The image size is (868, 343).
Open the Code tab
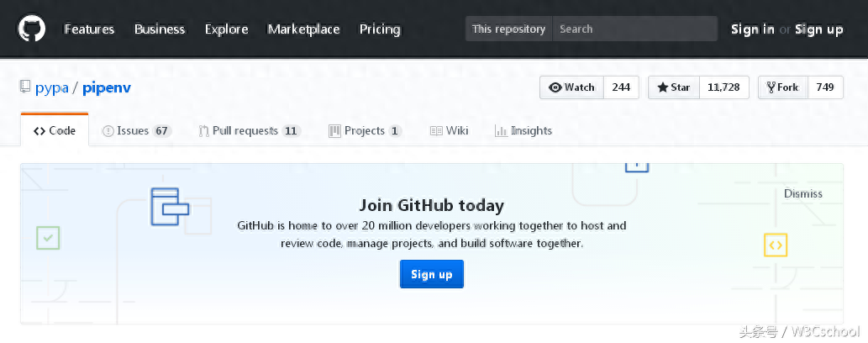pyautogui.click(x=55, y=131)
